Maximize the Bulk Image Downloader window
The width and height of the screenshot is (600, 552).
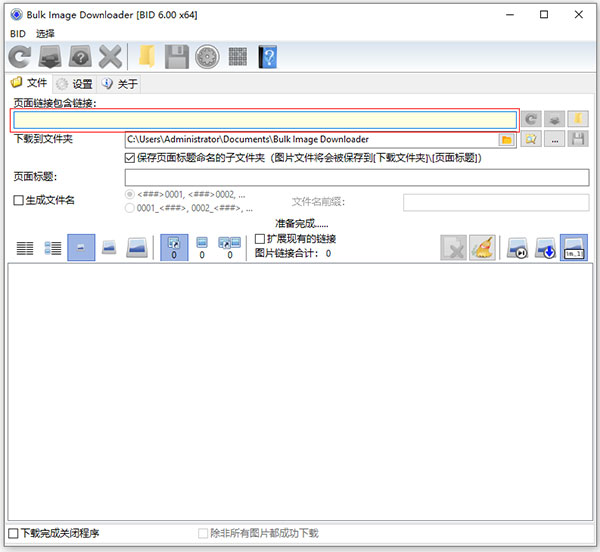544,15
